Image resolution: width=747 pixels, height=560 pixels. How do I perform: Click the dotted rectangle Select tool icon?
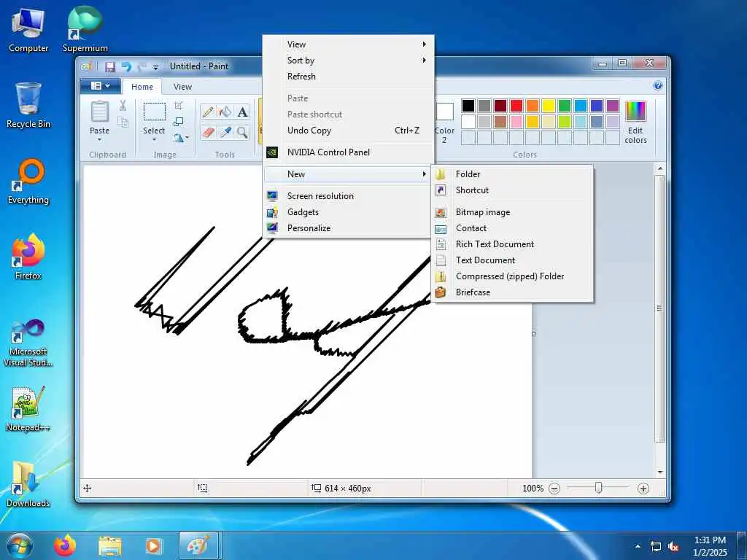[x=155, y=112]
